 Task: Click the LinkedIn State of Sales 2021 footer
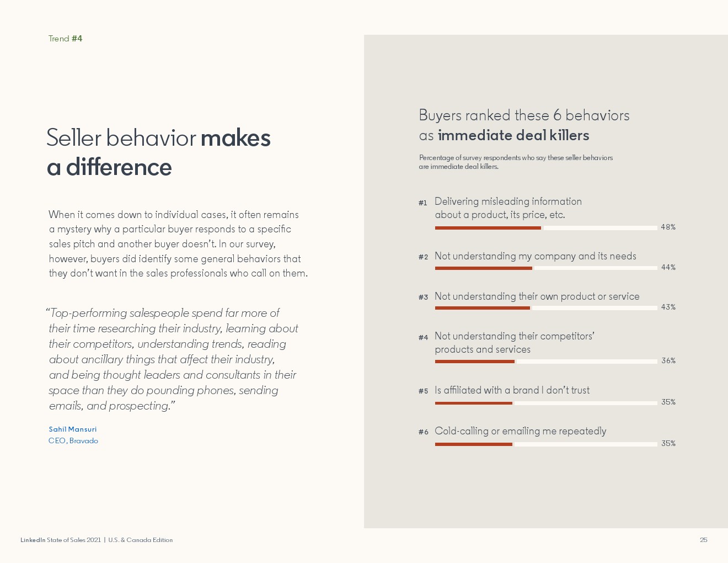point(97,540)
